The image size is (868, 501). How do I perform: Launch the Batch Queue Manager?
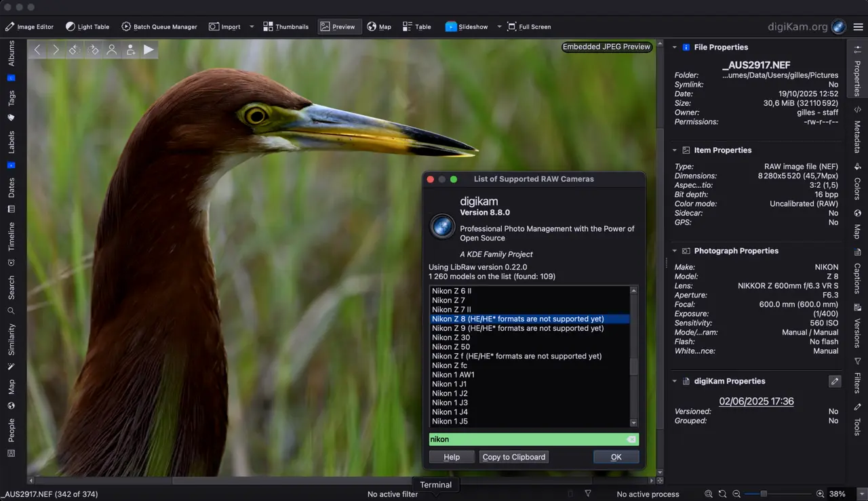click(159, 27)
